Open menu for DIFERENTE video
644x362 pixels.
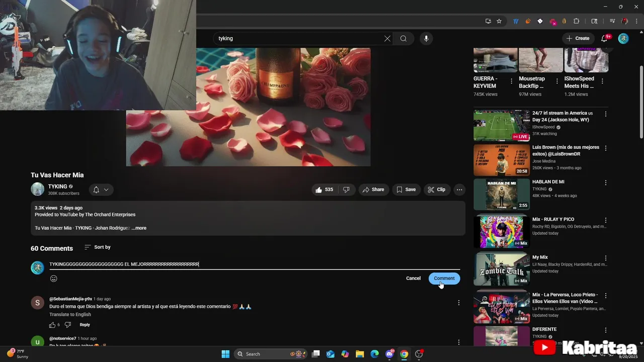coord(606,330)
